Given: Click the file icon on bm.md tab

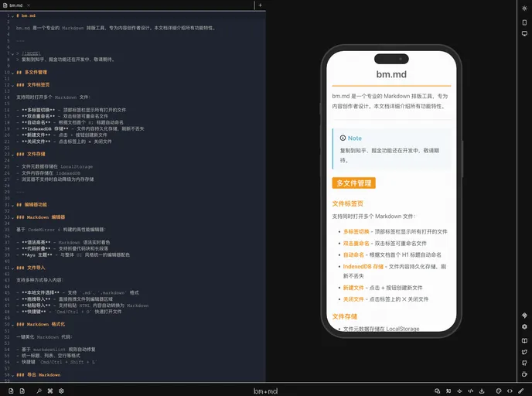Looking at the screenshot, I should (5, 5).
